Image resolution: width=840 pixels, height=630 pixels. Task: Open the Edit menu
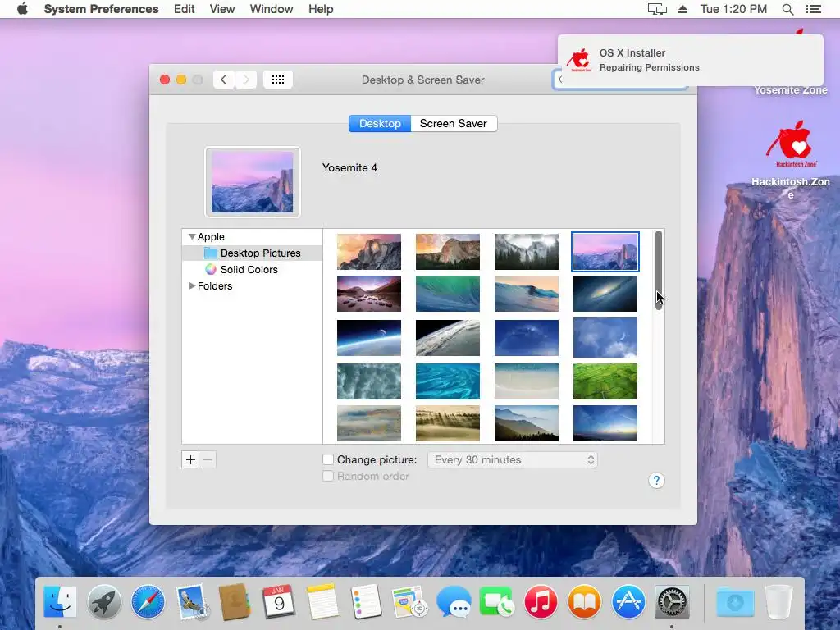[x=185, y=9]
